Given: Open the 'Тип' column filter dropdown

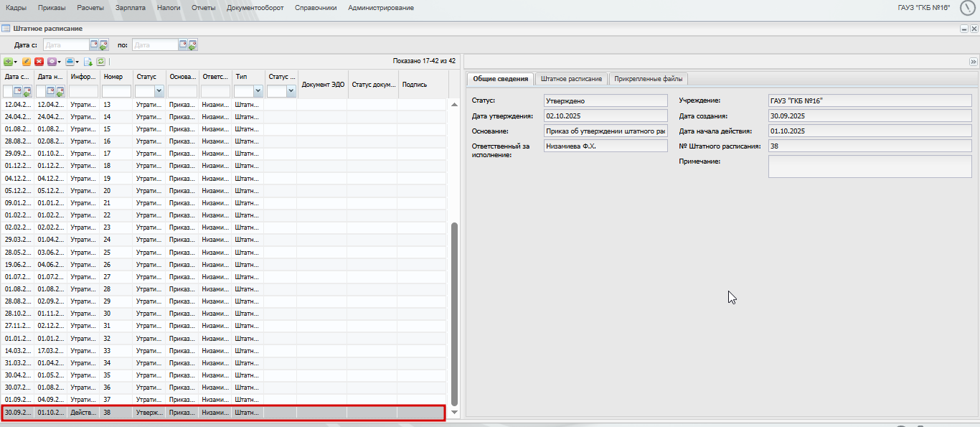Looking at the screenshot, I should coord(258,91).
